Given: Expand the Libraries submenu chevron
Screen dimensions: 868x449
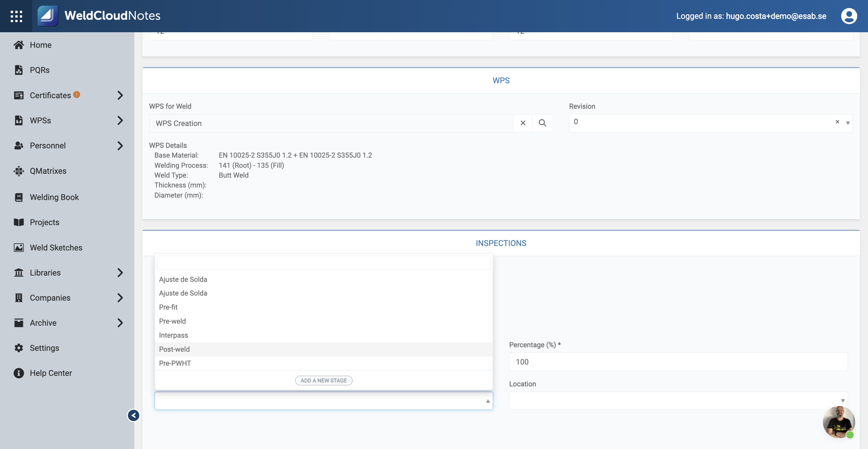Looking at the screenshot, I should tap(120, 272).
